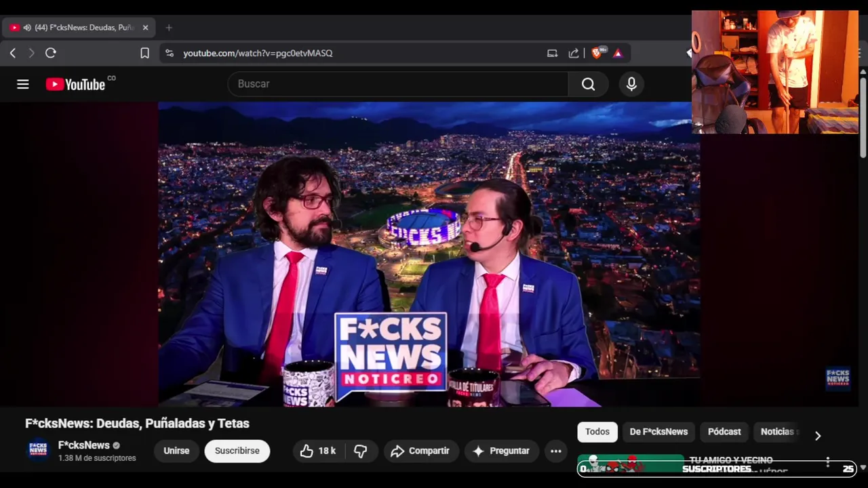Click the share icon in address bar
This screenshot has width=868, height=488.
coord(574,53)
